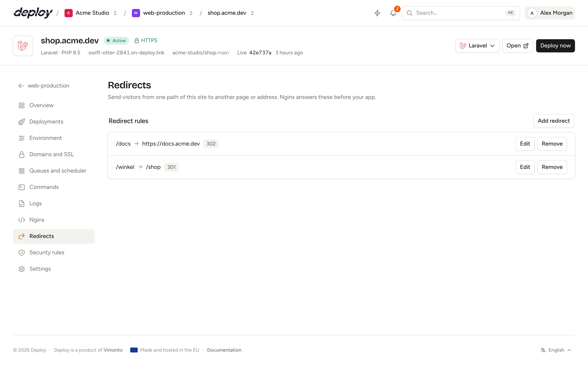Open Deployments section

[x=54, y=122]
